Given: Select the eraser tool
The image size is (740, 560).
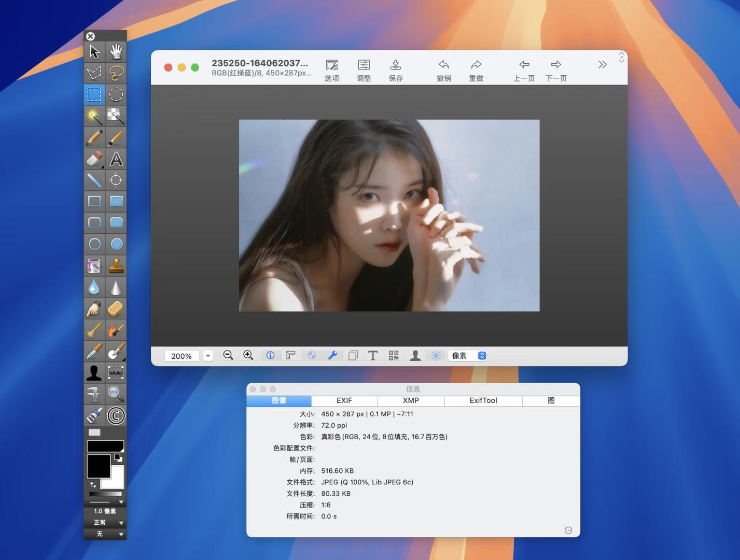Looking at the screenshot, I should [94, 159].
